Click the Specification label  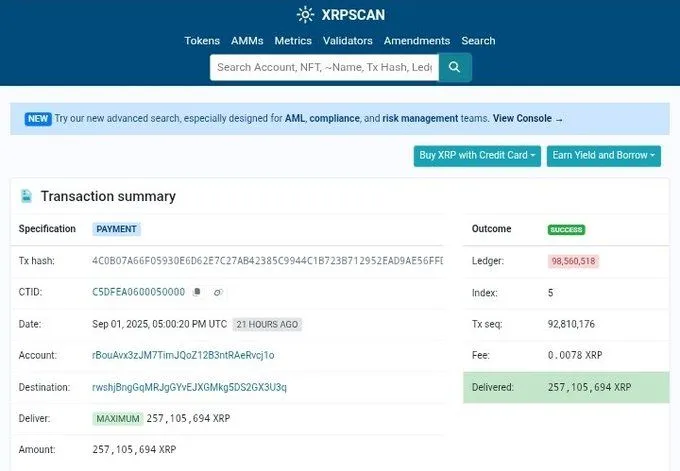pyautogui.click(x=47, y=229)
